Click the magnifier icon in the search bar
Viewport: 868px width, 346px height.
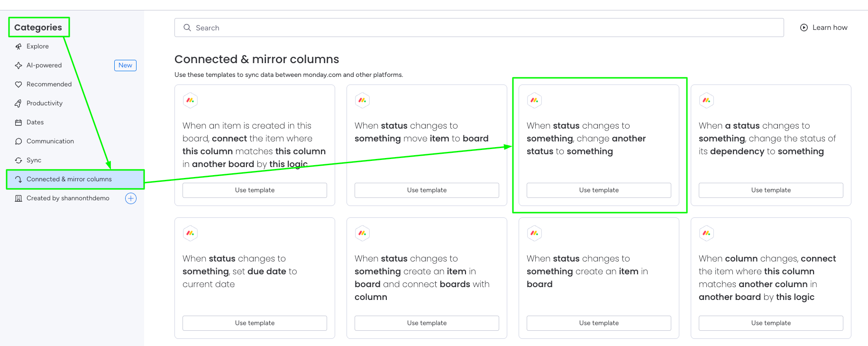187,28
